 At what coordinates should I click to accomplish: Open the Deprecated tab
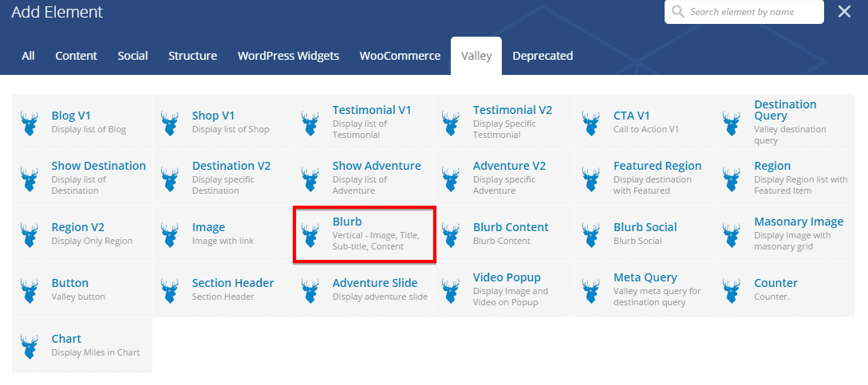point(542,56)
